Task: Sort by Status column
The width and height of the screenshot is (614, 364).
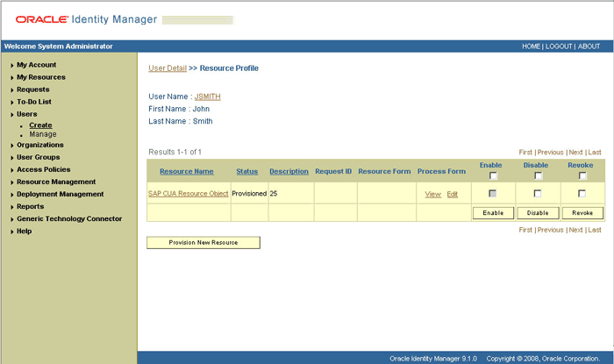Action: click(247, 171)
